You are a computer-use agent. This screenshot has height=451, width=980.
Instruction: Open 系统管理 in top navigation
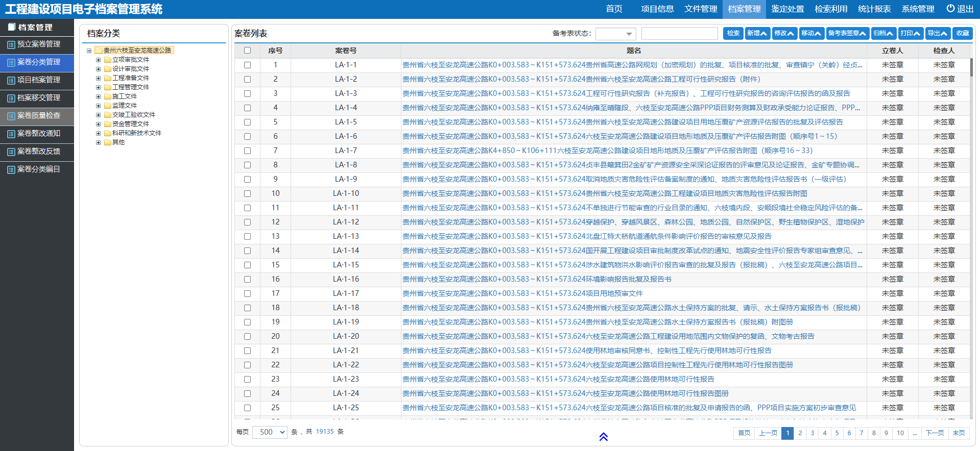coord(918,9)
